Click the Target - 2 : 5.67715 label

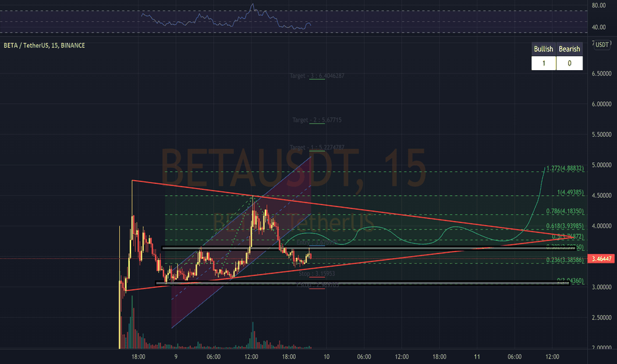click(x=316, y=120)
